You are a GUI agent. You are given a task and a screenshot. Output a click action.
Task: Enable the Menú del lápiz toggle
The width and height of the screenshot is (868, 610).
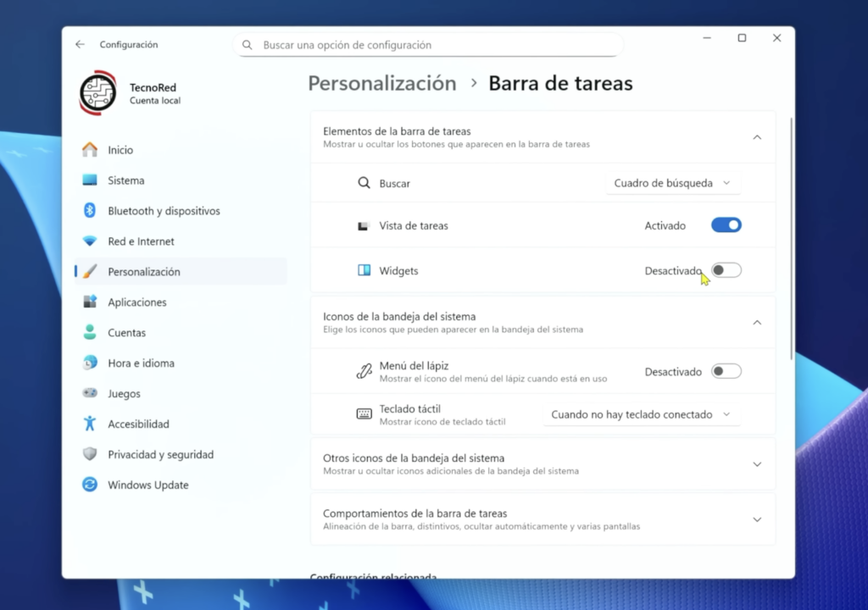[x=726, y=371]
